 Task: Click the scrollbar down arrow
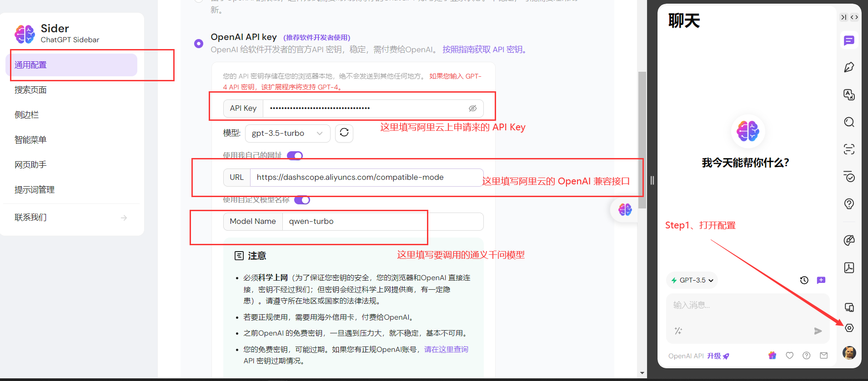[x=642, y=373]
